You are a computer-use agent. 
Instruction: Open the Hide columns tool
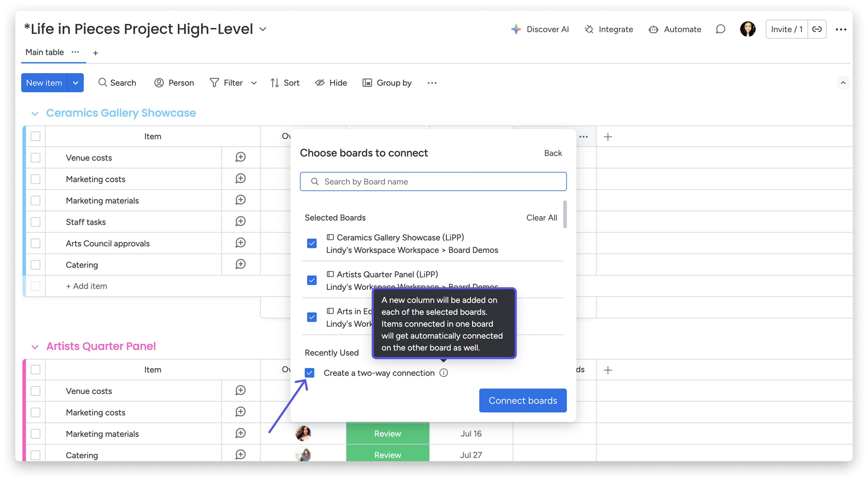click(331, 83)
